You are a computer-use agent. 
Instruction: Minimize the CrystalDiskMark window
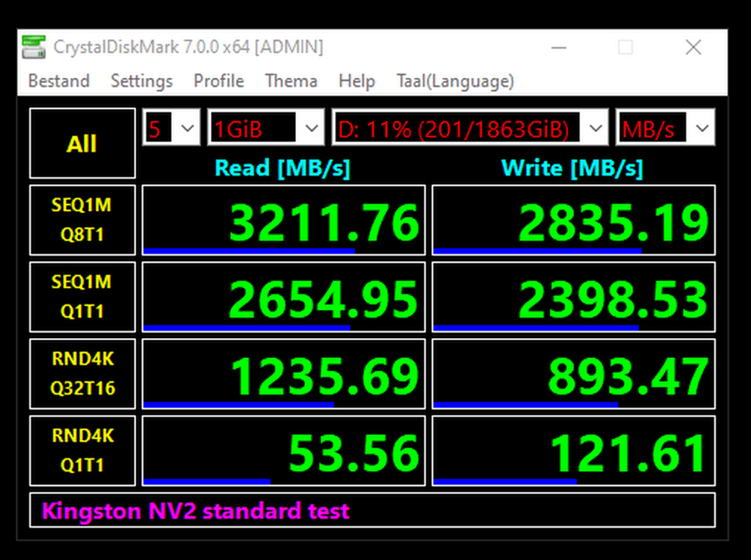coord(558,48)
